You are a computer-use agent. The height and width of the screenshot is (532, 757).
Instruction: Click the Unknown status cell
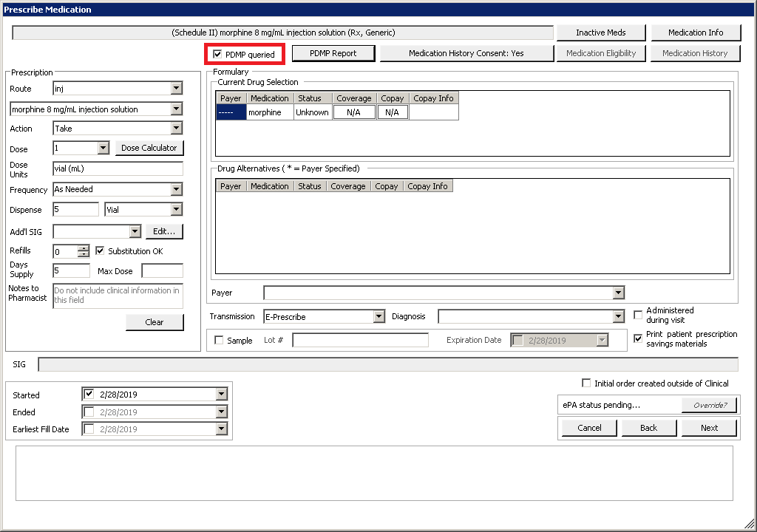tap(313, 112)
